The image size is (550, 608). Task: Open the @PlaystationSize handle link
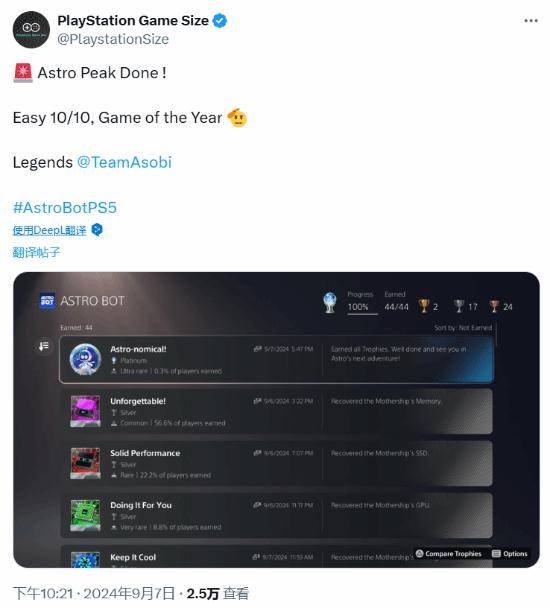(113, 39)
